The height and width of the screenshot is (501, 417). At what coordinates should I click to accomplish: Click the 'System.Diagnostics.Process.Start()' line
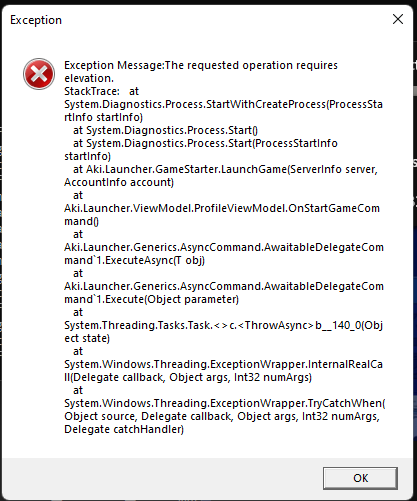(x=165, y=130)
